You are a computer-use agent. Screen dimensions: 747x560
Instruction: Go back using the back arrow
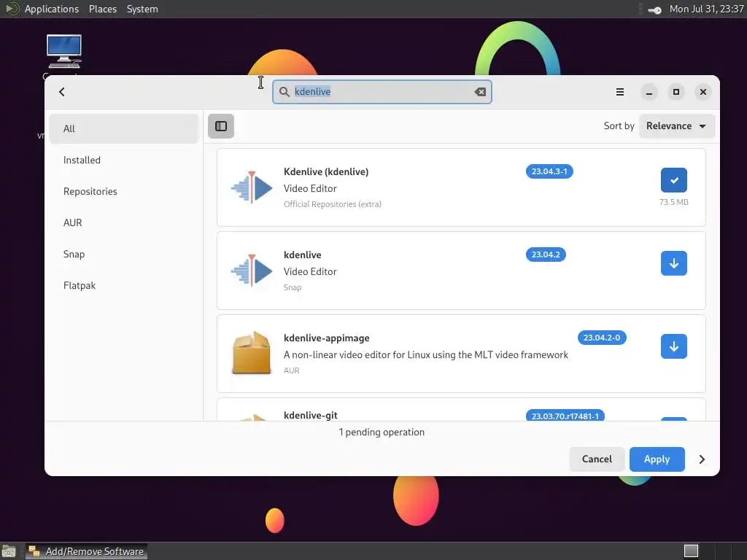pos(62,92)
